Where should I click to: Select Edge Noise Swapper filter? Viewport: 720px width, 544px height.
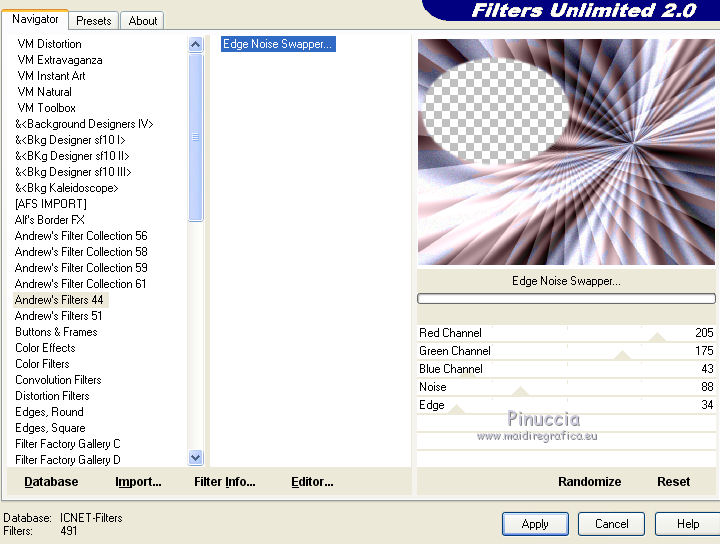tap(278, 44)
